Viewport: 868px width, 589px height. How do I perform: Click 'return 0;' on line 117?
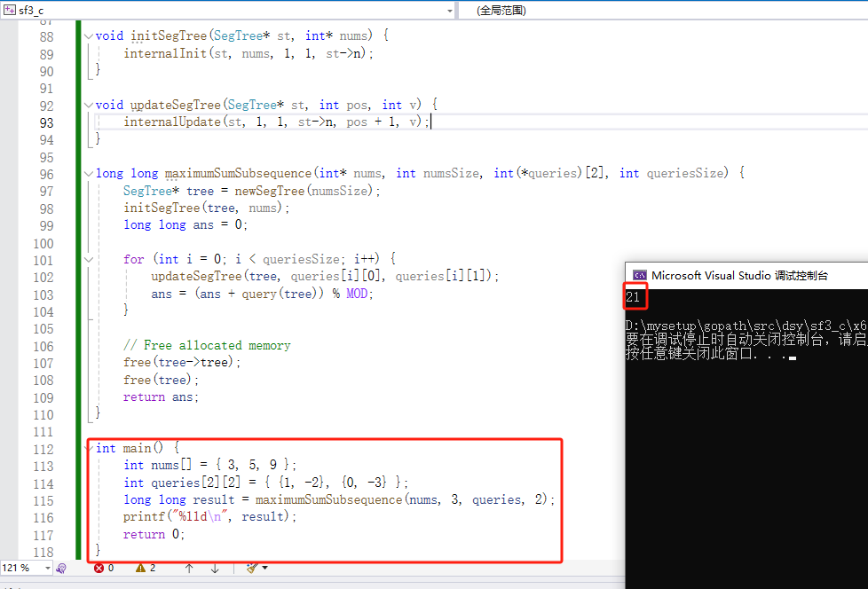point(154,534)
